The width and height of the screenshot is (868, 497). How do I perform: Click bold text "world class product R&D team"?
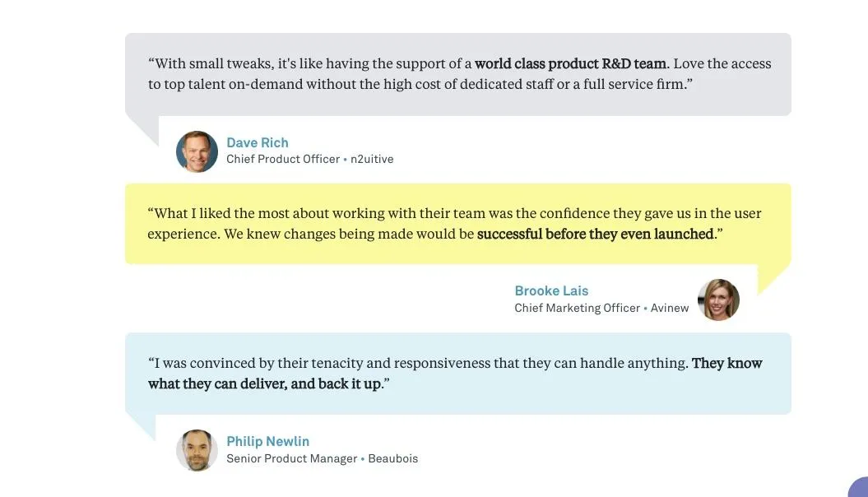click(x=570, y=63)
